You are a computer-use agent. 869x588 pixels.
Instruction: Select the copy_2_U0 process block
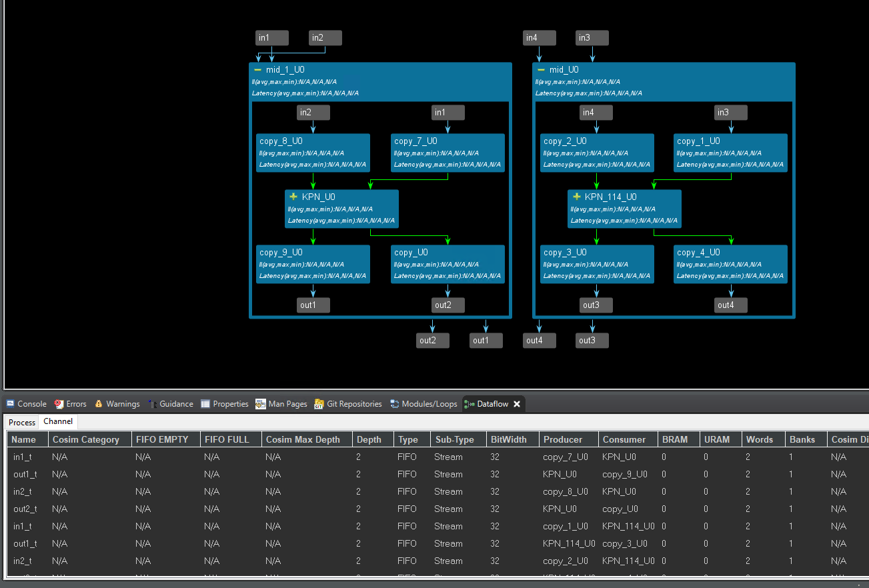[x=597, y=153]
